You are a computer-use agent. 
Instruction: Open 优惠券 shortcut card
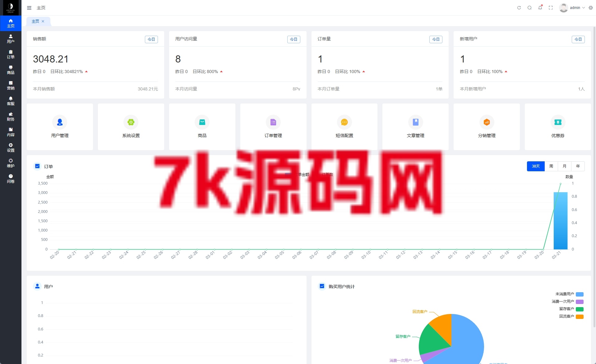(x=558, y=127)
